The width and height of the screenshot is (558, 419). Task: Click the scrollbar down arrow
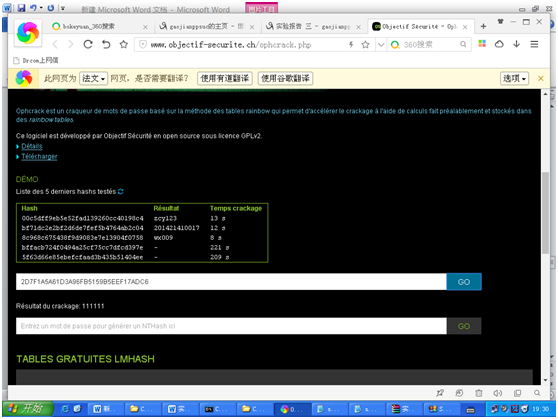click(545, 380)
